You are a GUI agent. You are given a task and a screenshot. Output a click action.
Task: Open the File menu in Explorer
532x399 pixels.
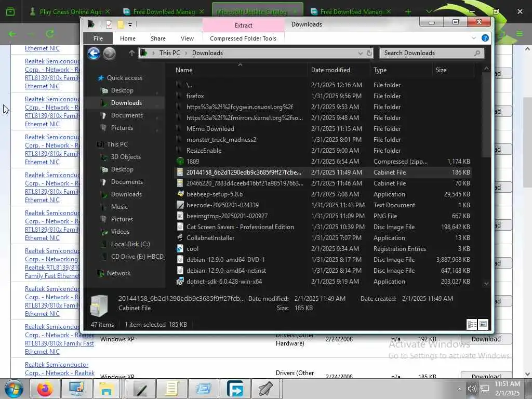(x=98, y=38)
